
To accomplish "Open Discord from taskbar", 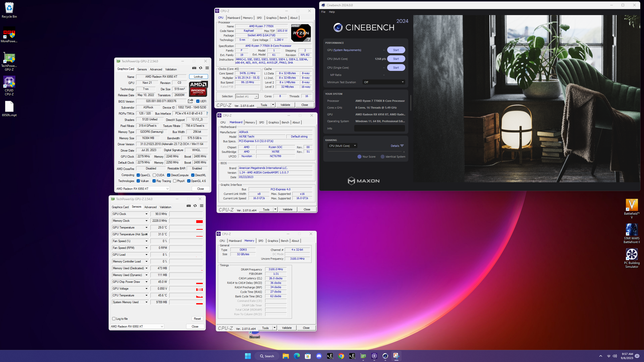I will click(319, 356).
